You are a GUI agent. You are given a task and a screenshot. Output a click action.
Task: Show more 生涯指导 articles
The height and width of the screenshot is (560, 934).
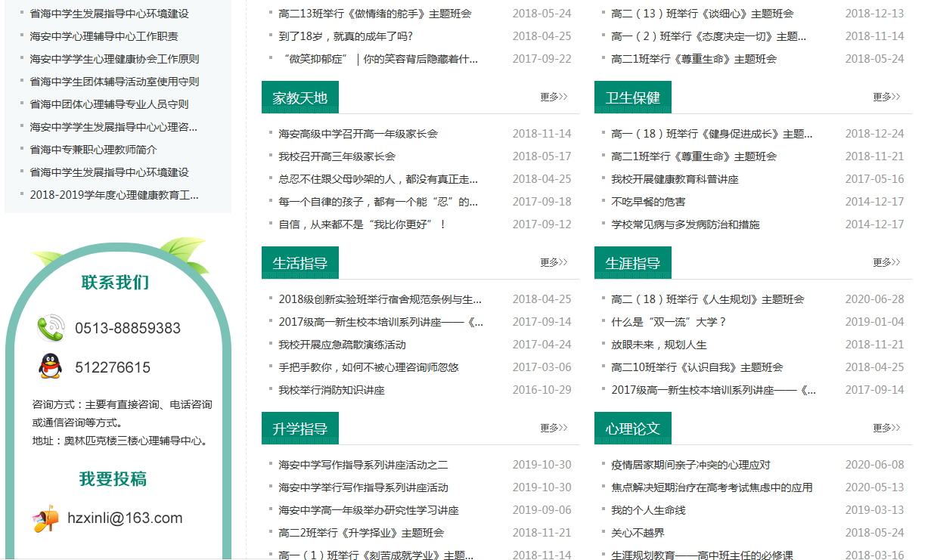[x=886, y=263]
